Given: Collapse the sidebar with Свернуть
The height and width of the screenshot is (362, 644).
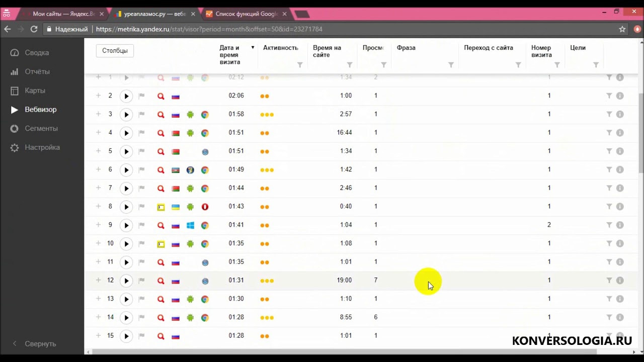Looking at the screenshot, I should [x=35, y=344].
